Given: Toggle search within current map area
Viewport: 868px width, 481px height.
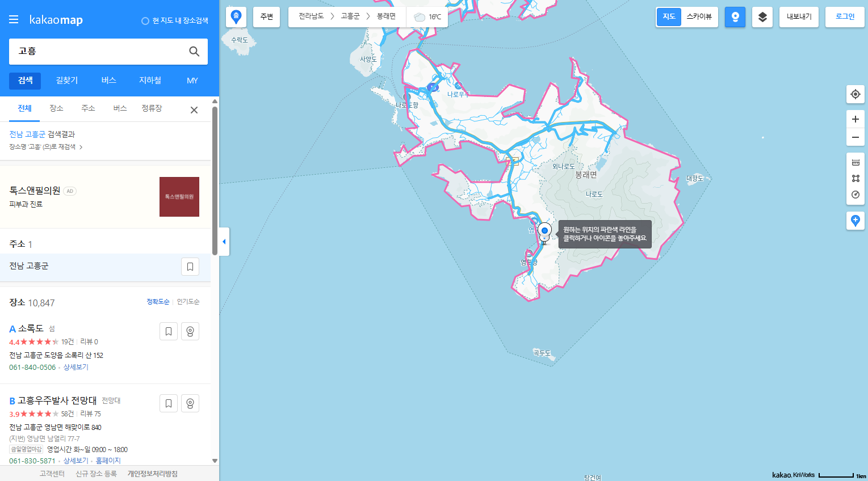Looking at the screenshot, I should pyautogui.click(x=175, y=20).
